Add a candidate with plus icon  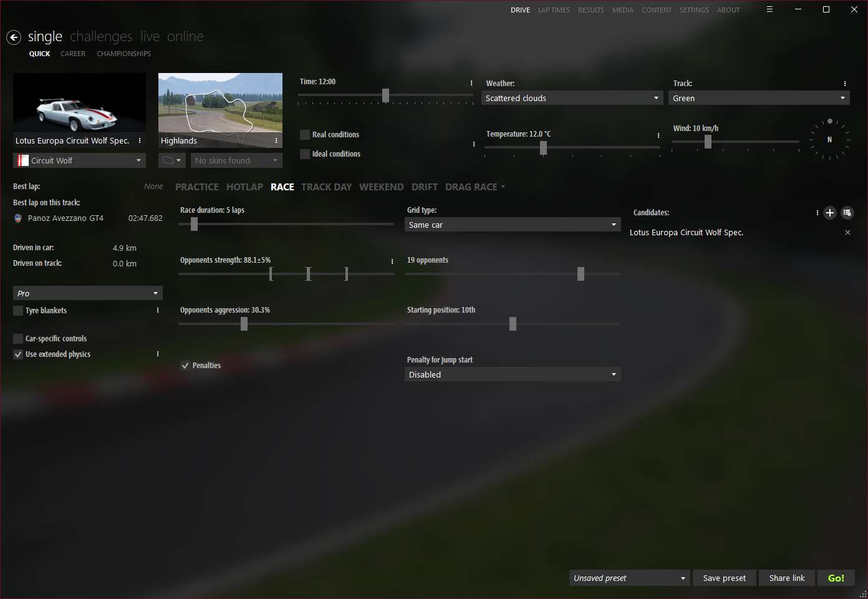(830, 213)
